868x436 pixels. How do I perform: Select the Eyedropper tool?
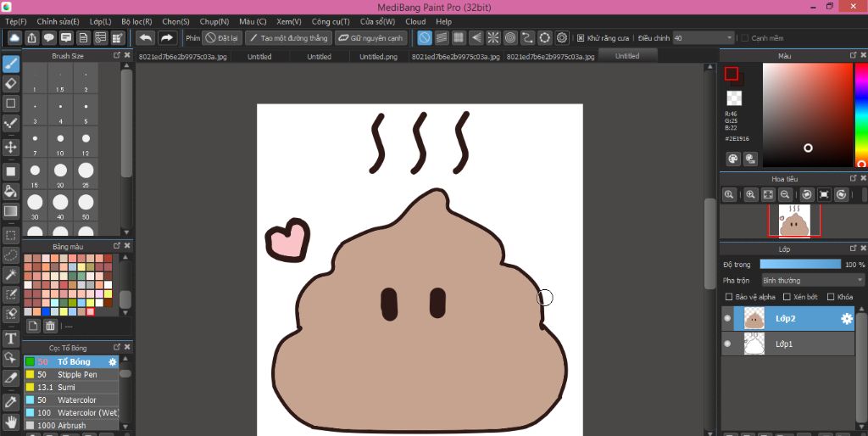pyautogui.click(x=10, y=402)
